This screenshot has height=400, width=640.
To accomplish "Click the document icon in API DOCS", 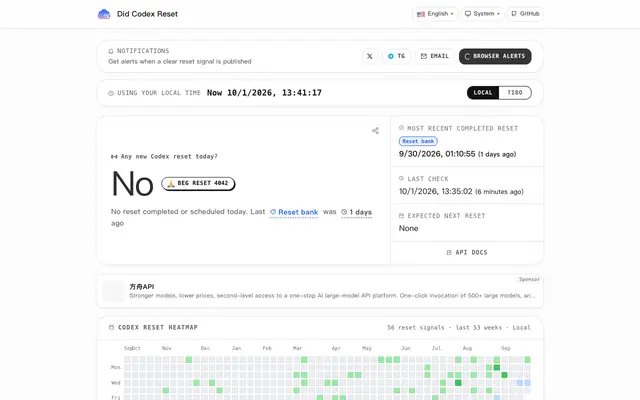I will coord(449,253).
